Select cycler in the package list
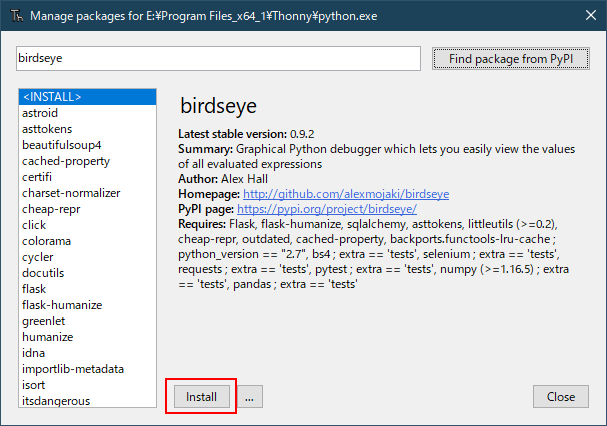Screen dimensions: 607x426 click(87, 257)
